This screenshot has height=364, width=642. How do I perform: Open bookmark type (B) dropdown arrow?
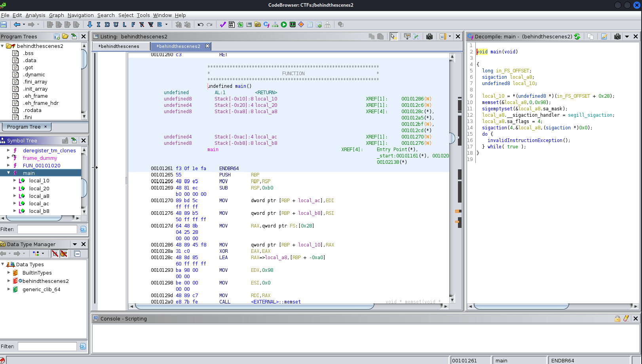[x=166, y=25]
